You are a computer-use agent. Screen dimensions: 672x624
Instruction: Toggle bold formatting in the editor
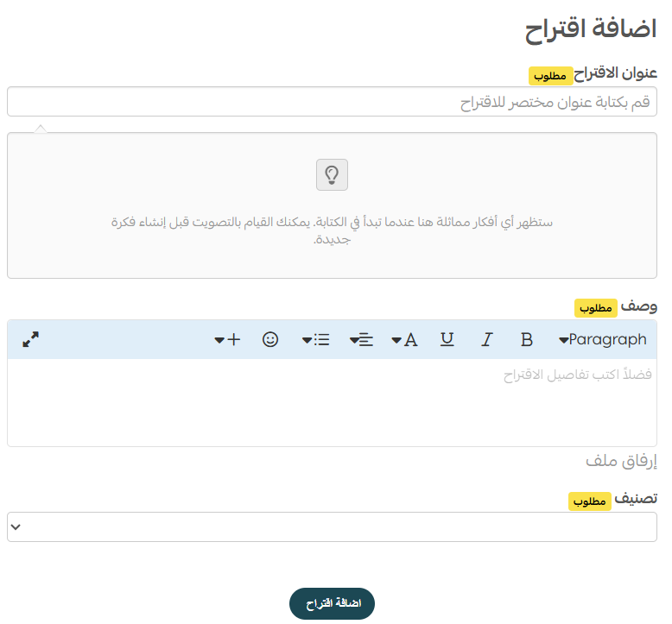tap(527, 340)
